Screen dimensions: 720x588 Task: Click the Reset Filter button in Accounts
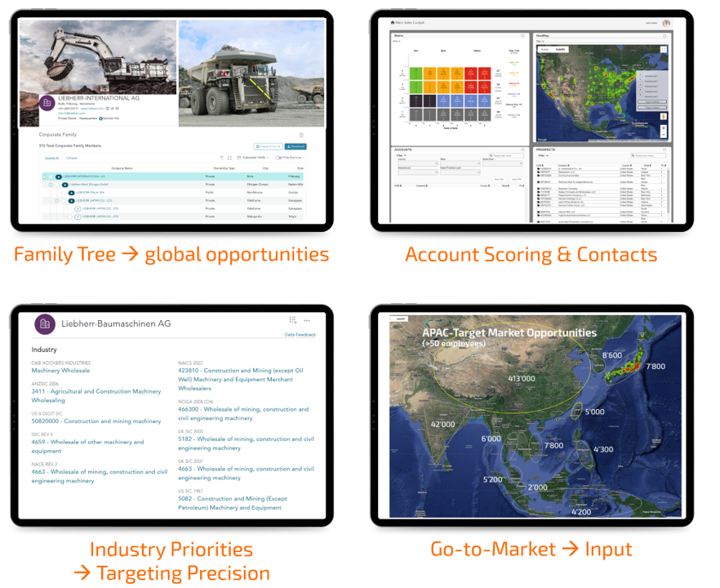click(x=499, y=179)
